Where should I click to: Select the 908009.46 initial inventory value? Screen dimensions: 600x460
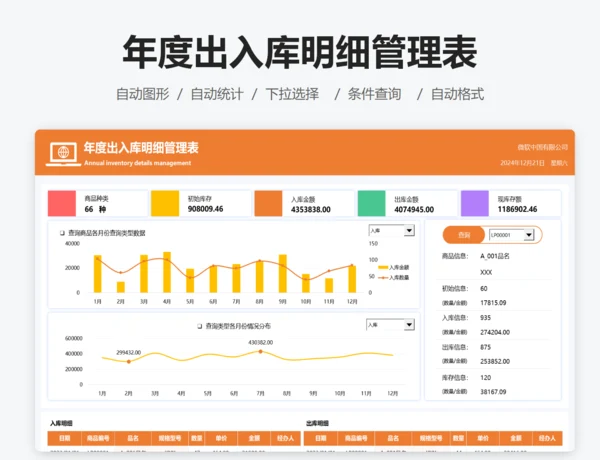[x=205, y=209]
